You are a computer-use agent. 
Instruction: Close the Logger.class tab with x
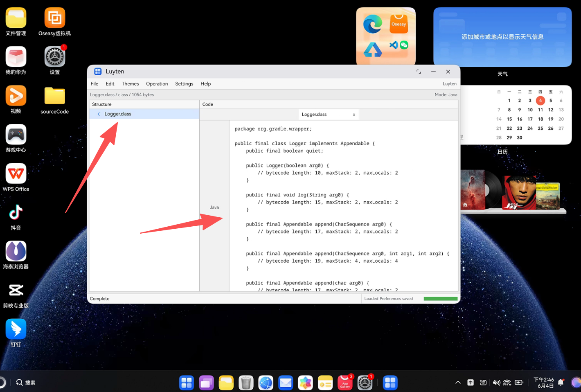point(354,115)
